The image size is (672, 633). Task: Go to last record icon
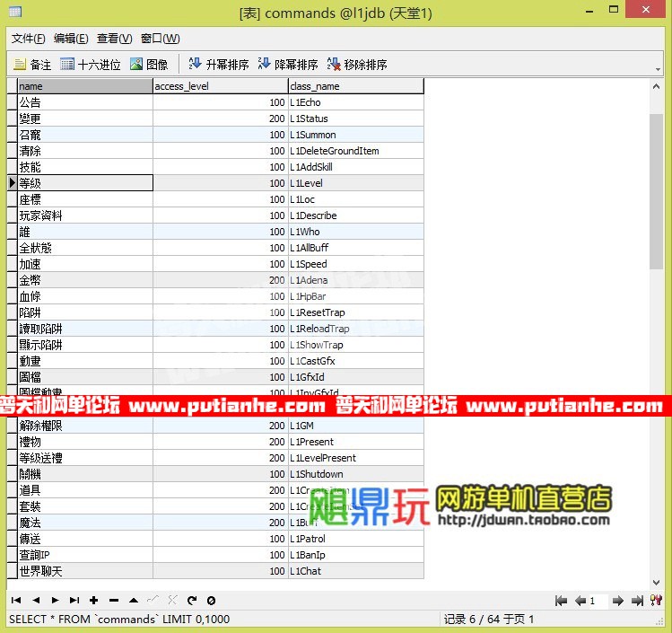pos(74,601)
